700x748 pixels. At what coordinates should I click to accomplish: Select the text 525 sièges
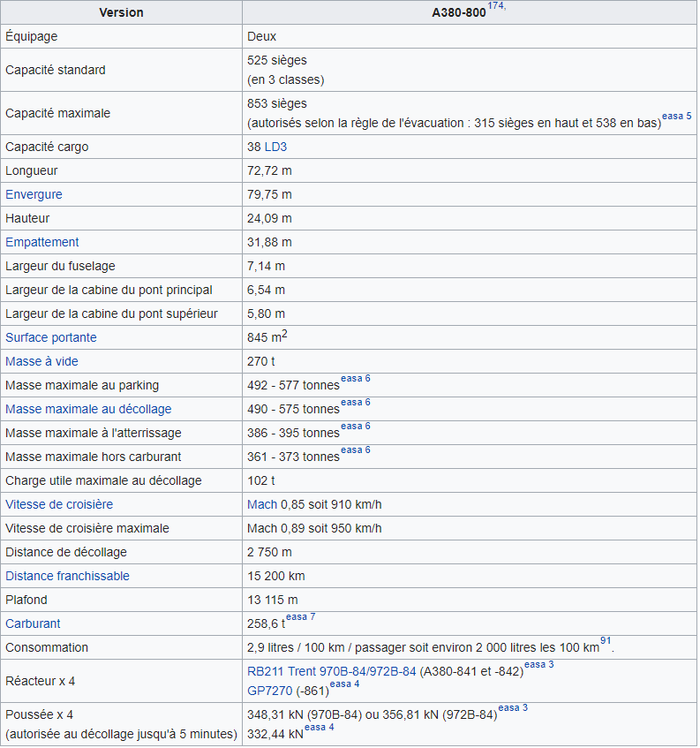277,61
